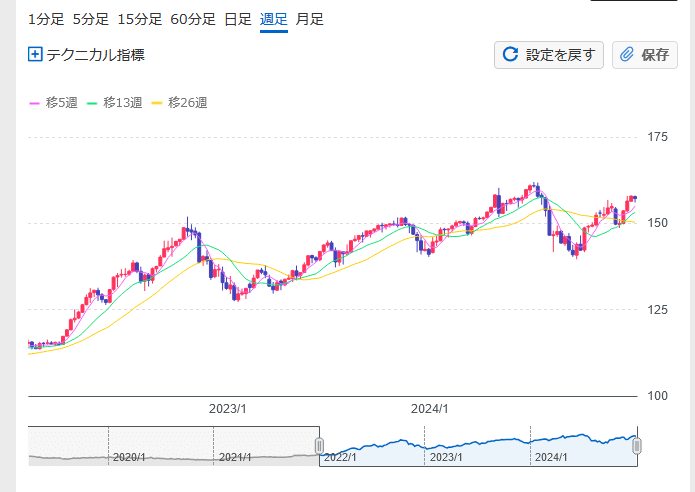
Task: Switch to the 5分足 chart interval
Action: point(91,20)
